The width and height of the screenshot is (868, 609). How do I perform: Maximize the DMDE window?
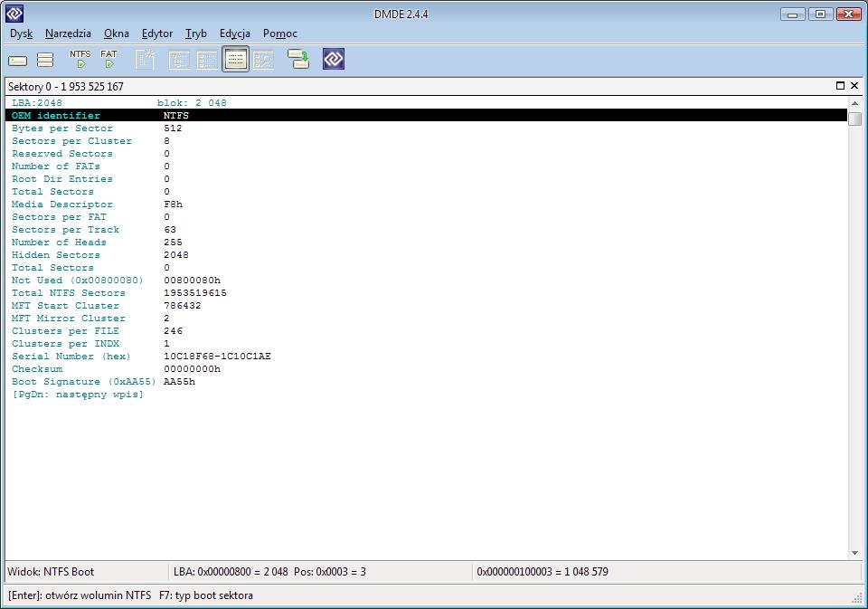(x=820, y=14)
